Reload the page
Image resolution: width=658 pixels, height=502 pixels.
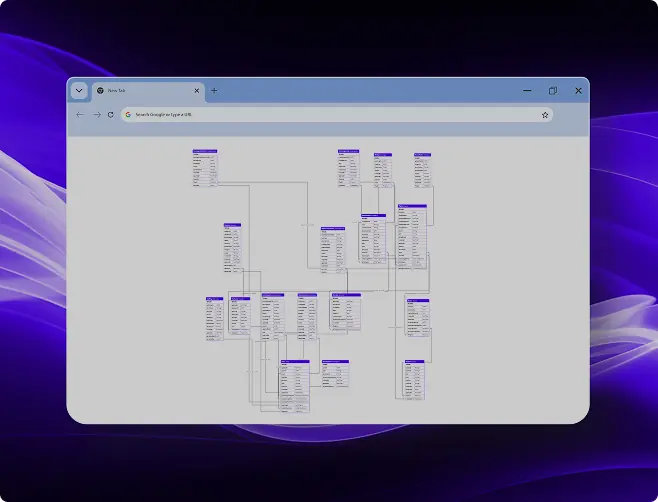tap(111, 115)
